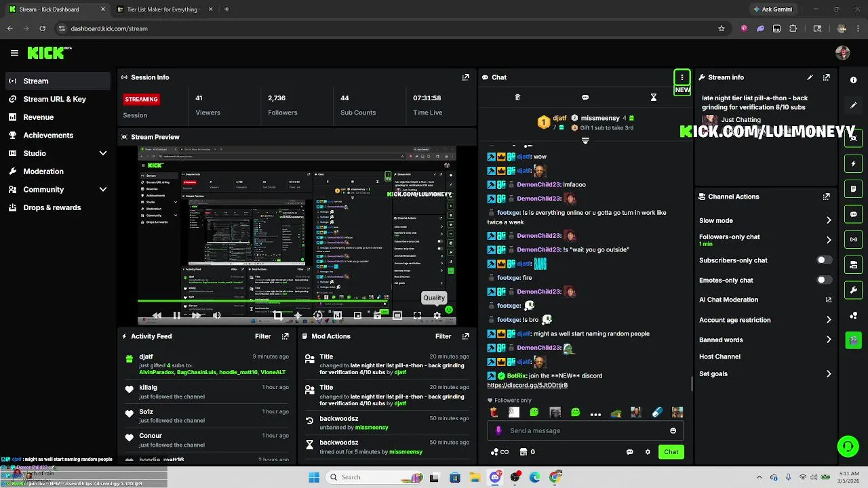Pop out the Stream info panel
868x488 pixels.
click(826, 77)
